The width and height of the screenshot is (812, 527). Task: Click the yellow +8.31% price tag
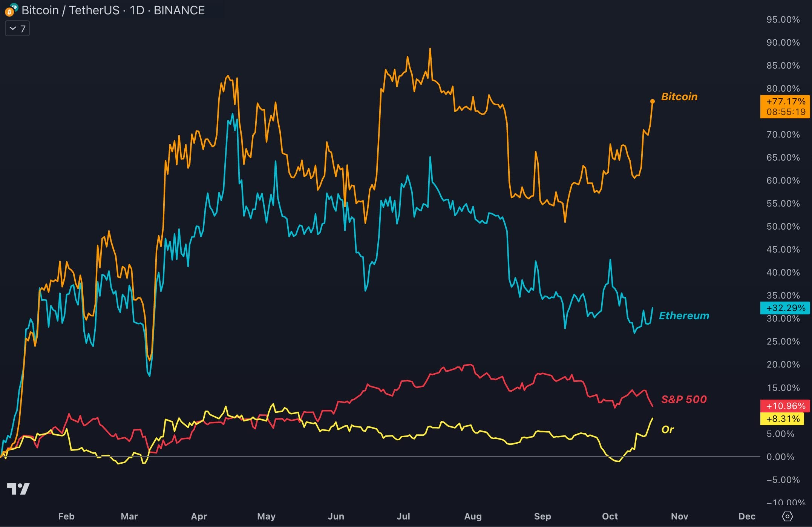783,419
